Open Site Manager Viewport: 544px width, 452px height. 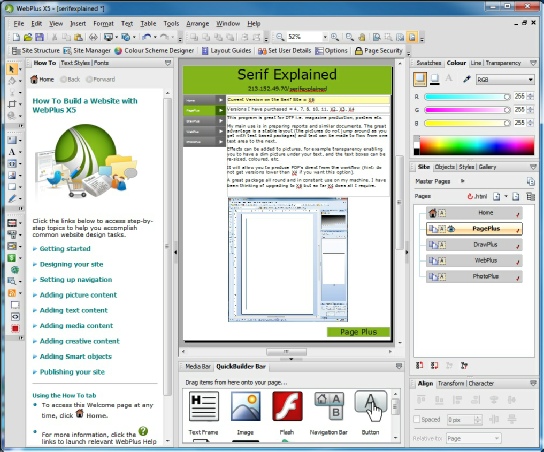(x=87, y=51)
